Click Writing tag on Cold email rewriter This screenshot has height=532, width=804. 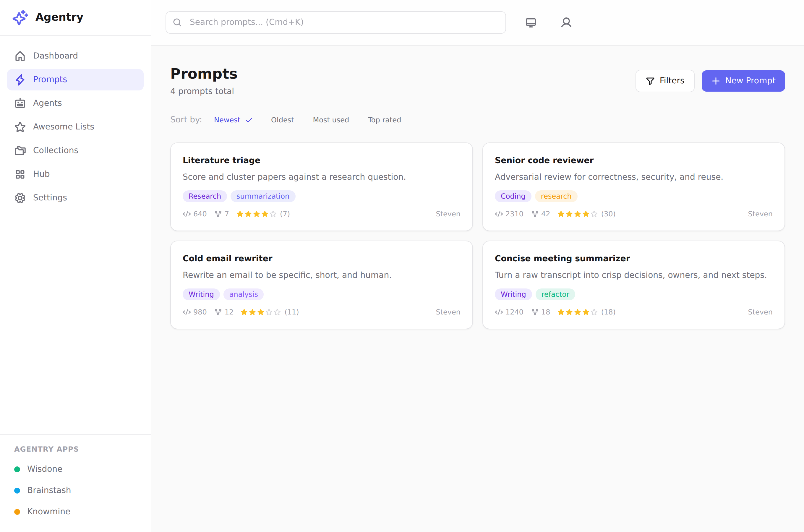(201, 294)
